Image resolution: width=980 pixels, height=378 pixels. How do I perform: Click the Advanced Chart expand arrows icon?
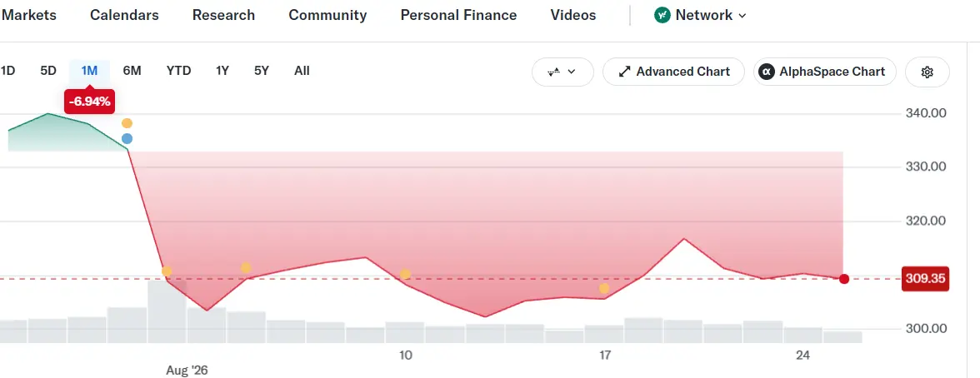[624, 72]
